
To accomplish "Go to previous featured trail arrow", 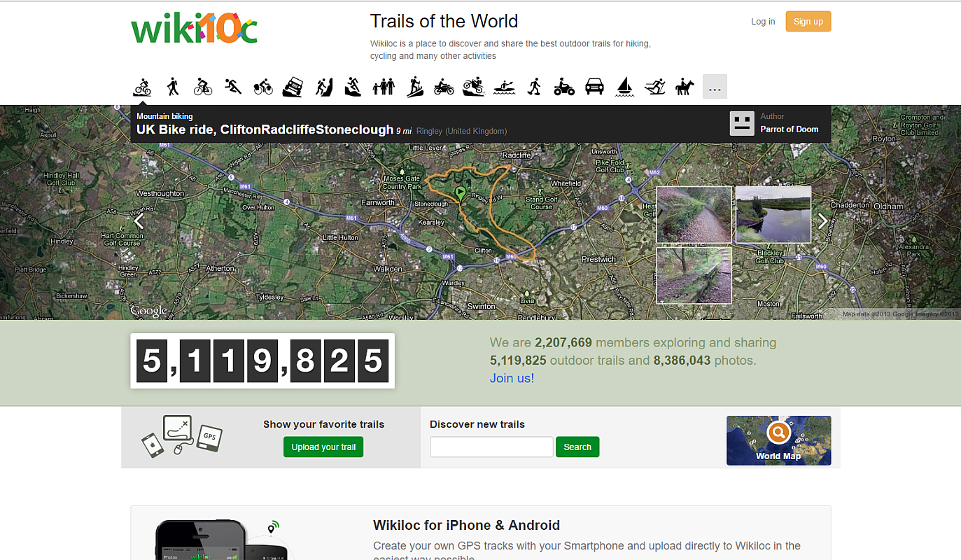I will coord(139,221).
